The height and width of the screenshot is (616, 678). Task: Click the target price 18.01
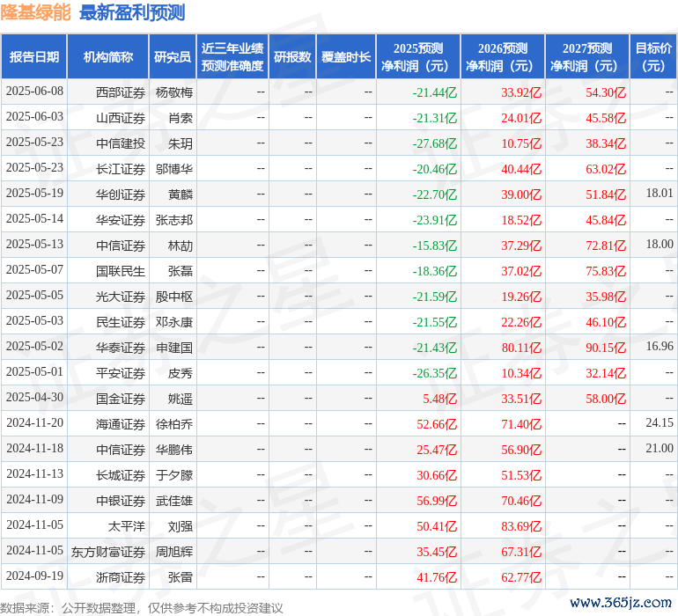point(660,194)
